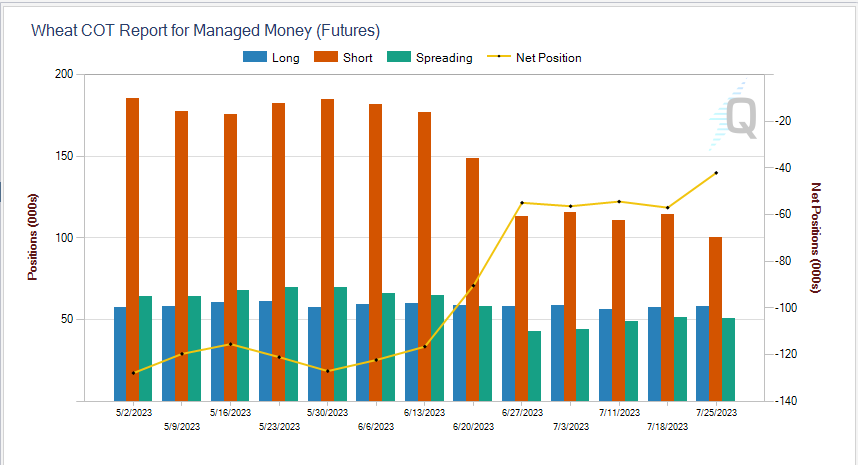Image resolution: width=858 pixels, height=465 pixels.
Task: Click the -80 label on right axis
Action: click(784, 261)
